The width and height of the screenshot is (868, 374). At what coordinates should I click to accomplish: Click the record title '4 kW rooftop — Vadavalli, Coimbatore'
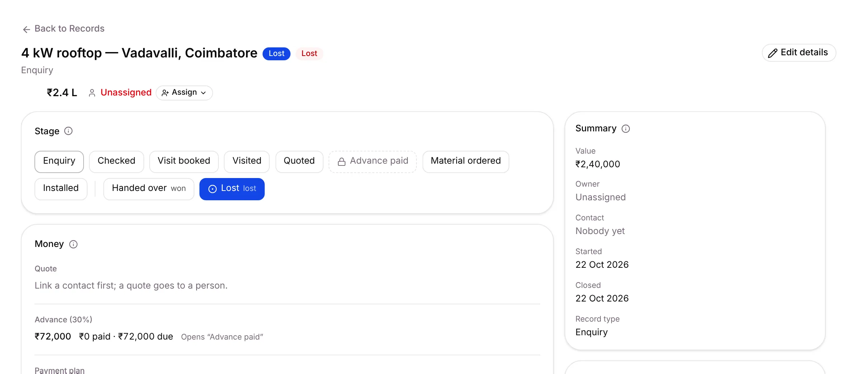139,53
